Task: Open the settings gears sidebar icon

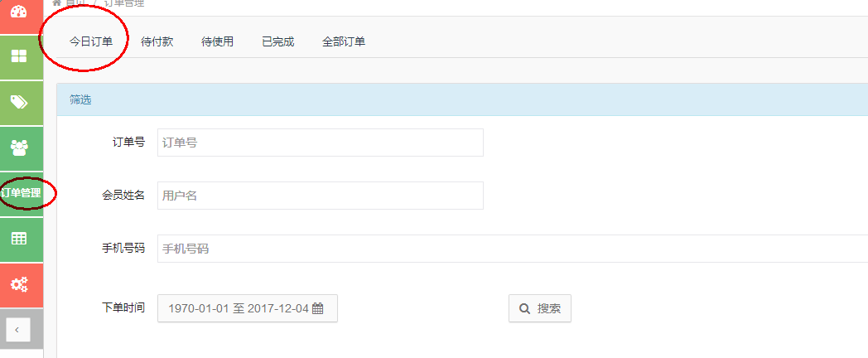Action: (18, 284)
